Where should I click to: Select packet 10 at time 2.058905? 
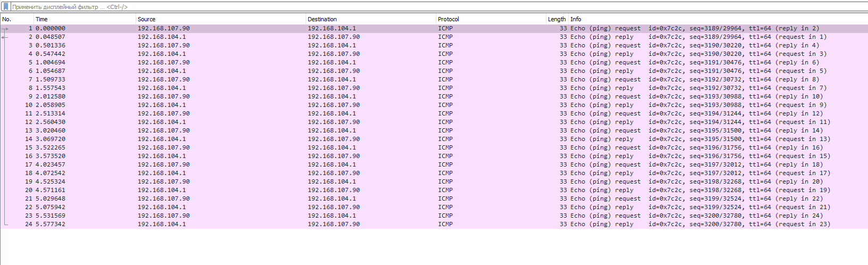point(434,105)
